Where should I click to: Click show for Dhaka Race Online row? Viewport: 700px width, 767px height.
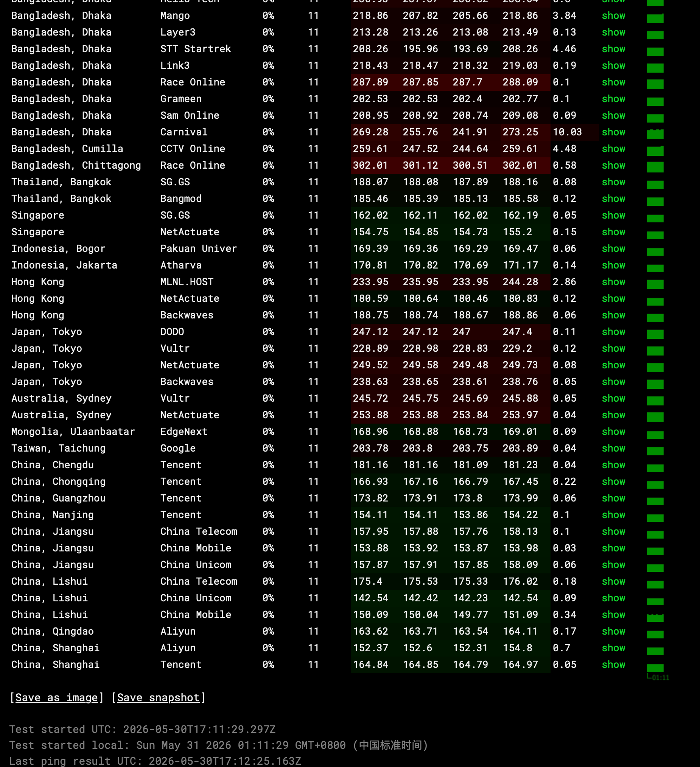pos(613,82)
